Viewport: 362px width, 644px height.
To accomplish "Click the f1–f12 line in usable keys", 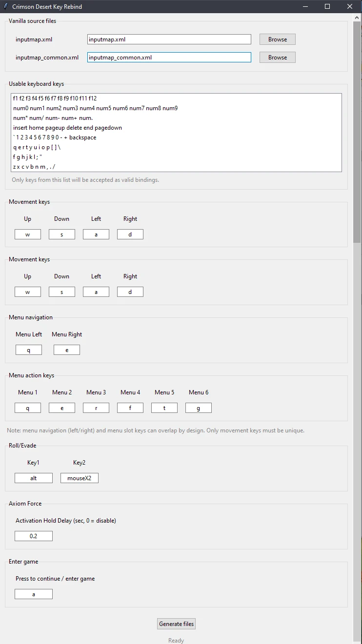I will point(55,98).
